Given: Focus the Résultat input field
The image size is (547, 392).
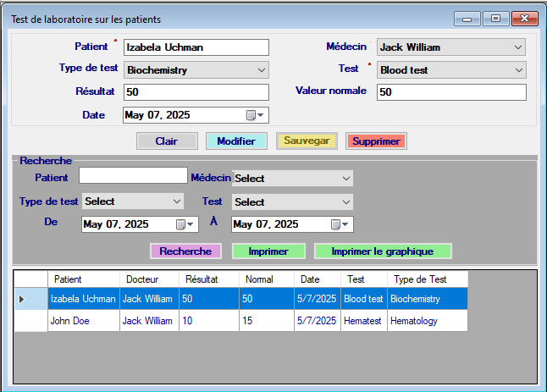Looking at the screenshot, I should pos(196,92).
